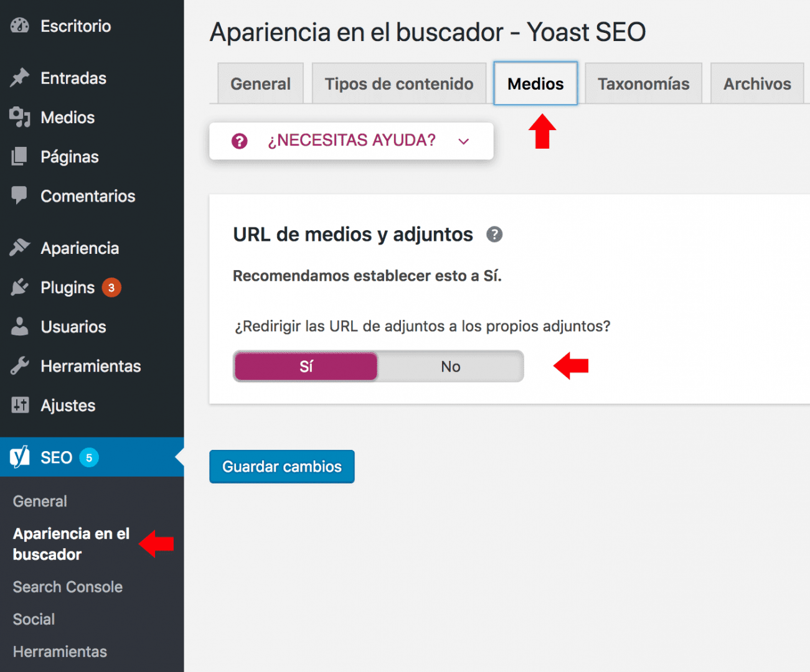Viewport: 810px width, 672px height.
Task: Click the Plugins update count badge 3
Action: pyautogui.click(x=111, y=287)
